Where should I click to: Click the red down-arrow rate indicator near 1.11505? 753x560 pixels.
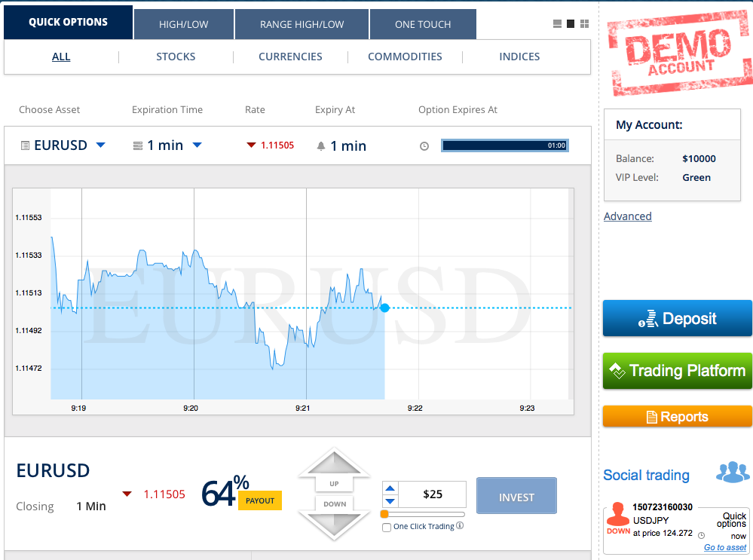(x=251, y=145)
